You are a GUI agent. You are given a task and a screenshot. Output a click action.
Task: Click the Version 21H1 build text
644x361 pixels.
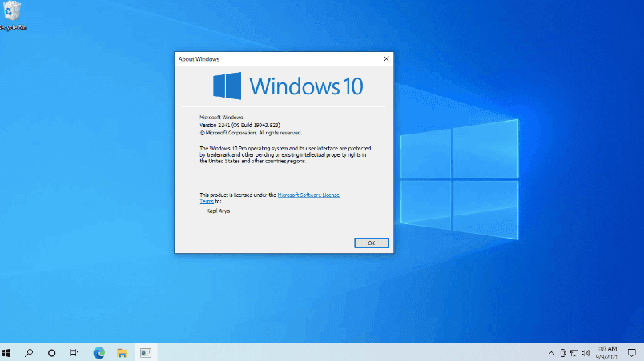(239, 125)
